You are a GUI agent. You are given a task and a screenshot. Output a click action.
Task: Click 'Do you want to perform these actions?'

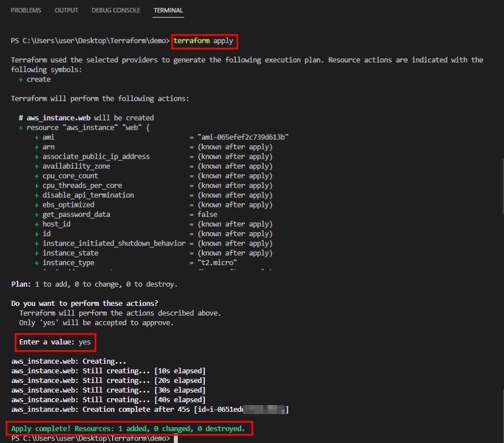pos(85,303)
